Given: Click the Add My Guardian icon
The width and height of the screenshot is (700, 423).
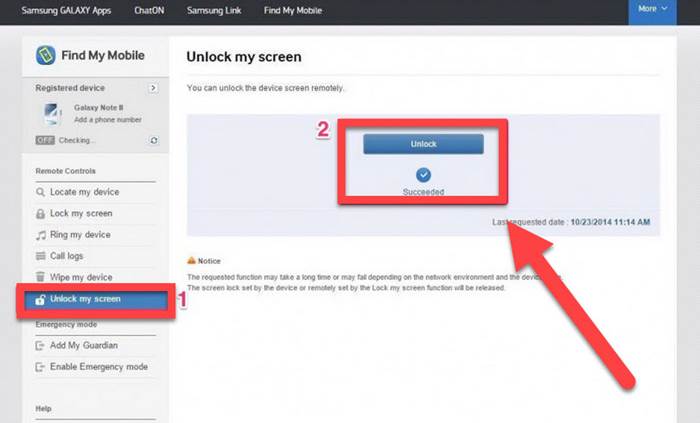Looking at the screenshot, I should 40,346.
